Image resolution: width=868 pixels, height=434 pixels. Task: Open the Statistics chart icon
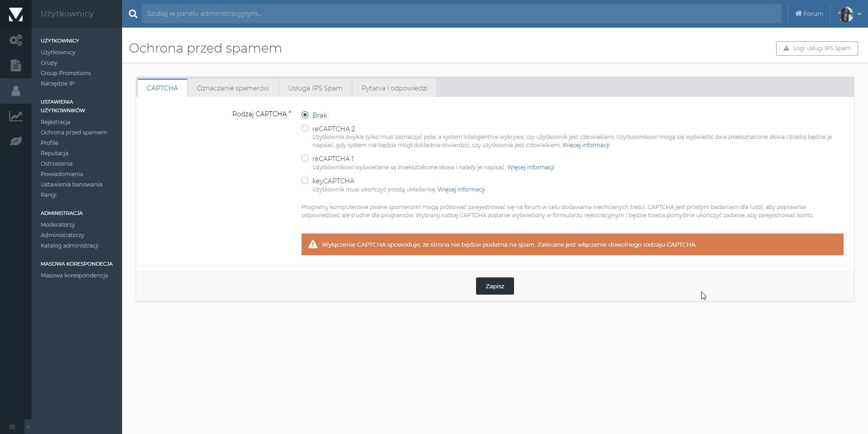click(16, 116)
